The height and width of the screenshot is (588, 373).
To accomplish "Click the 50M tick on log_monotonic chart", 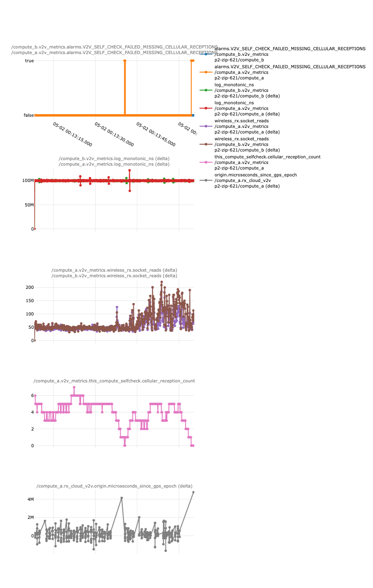I will coord(29,205).
